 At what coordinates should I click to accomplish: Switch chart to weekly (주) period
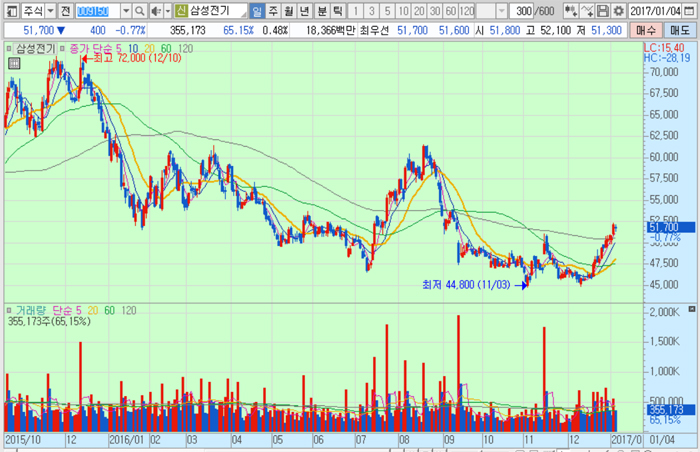[x=274, y=11]
